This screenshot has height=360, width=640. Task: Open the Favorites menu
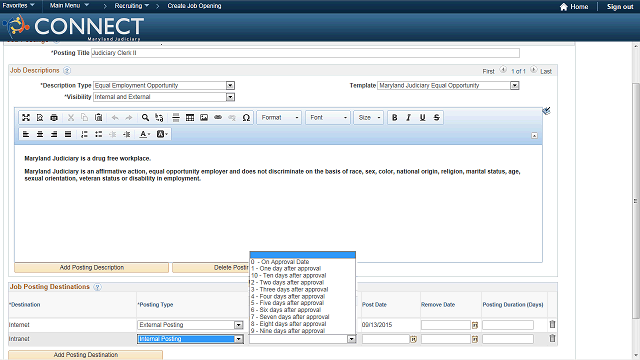[x=18, y=5]
